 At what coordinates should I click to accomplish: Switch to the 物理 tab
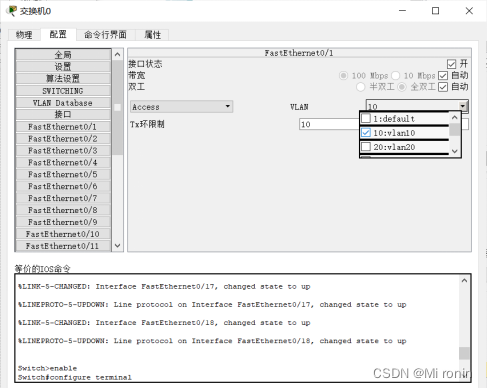tap(24, 35)
